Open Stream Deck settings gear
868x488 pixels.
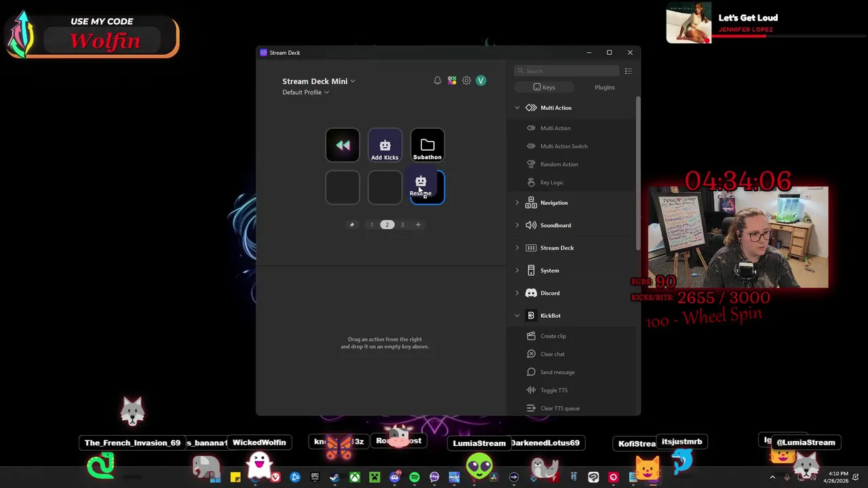(467, 81)
